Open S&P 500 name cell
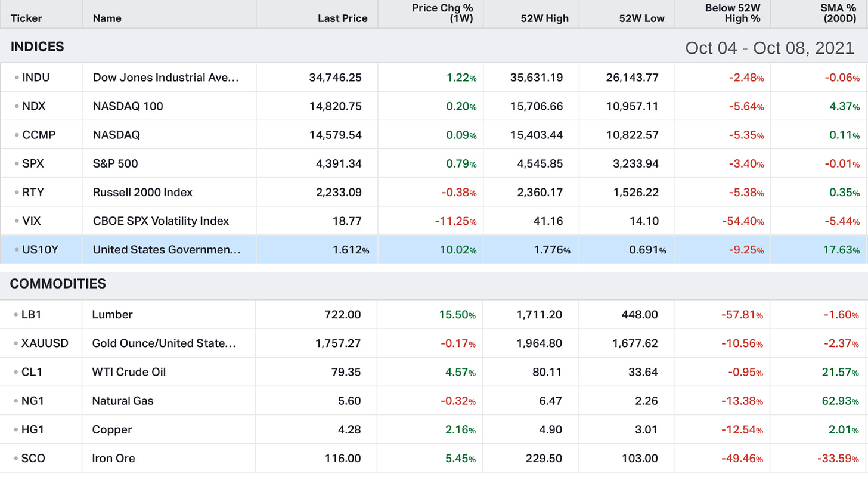The height and width of the screenshot is (480, 868). click(x=115, y=163)
